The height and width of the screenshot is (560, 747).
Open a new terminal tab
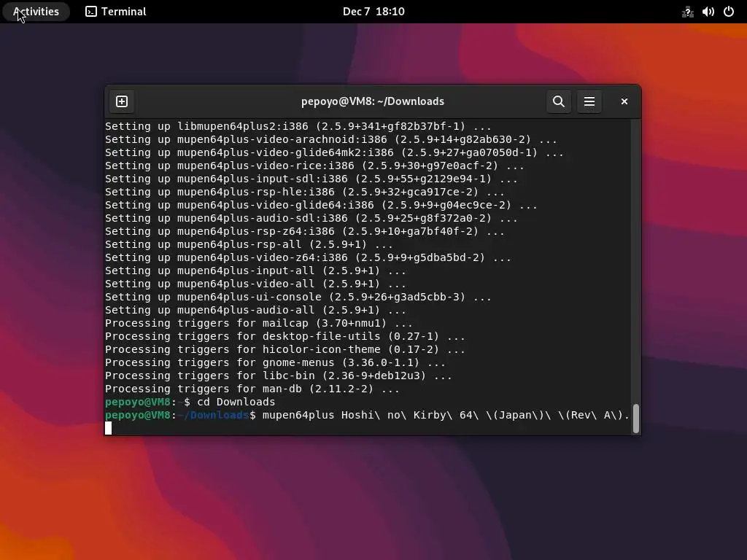point(122,101)
